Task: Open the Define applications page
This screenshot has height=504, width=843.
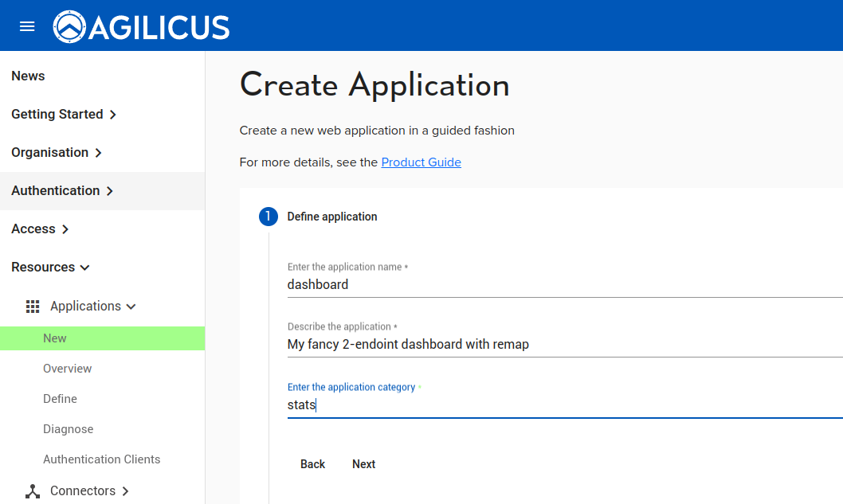Action: (x=61, y=399)
